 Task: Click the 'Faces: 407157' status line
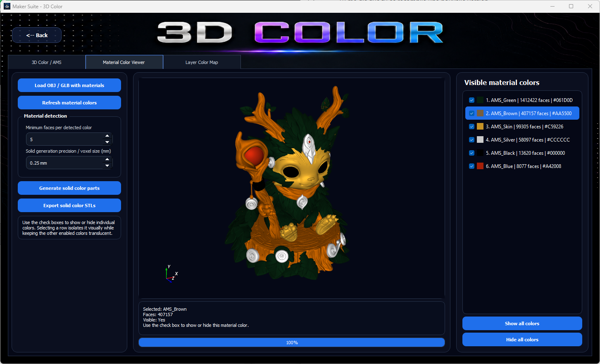coord(158,314)
